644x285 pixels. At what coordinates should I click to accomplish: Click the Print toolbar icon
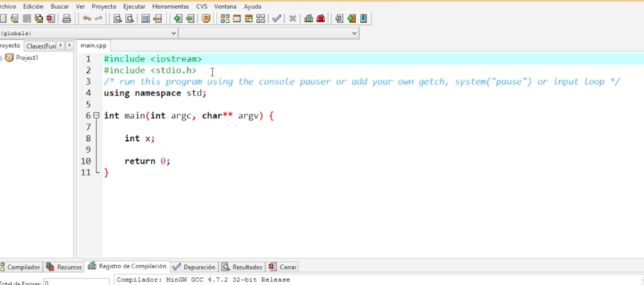point(67,18)
